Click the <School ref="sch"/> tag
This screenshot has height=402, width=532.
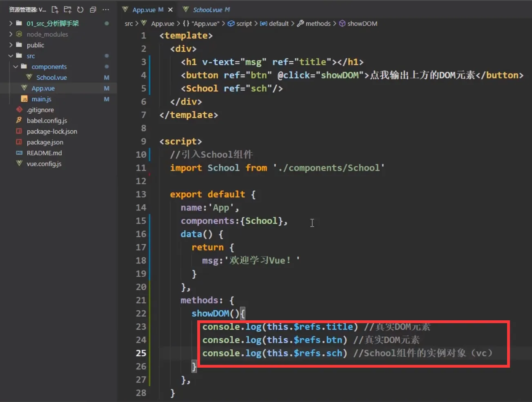[232, 89]
